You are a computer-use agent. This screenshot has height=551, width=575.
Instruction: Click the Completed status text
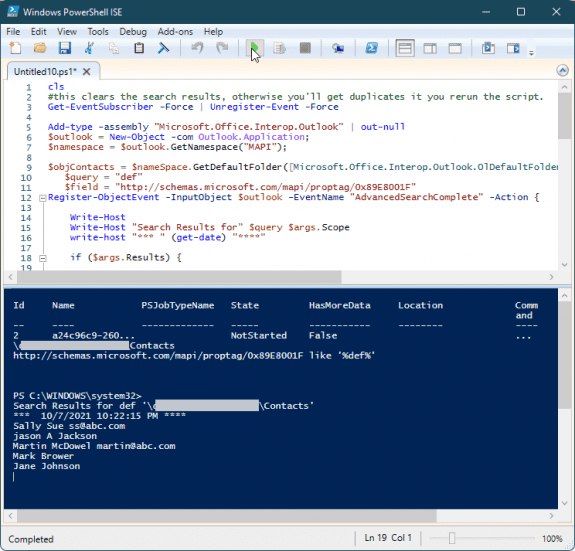coord(31,539)
